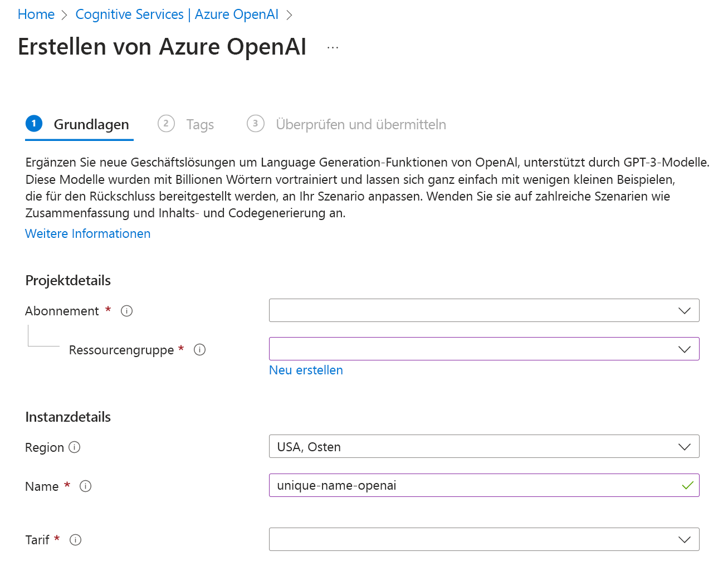Click the info icon next to Abonnement
This screenshot has height=566, width=728.
[x=126, y=311]
